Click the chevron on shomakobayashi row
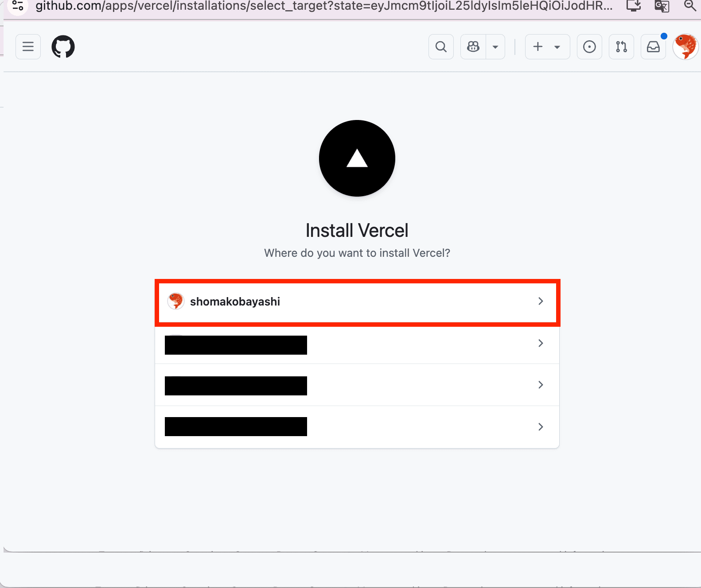The width and height of the screenshot is (701, 588). [541, 301]
